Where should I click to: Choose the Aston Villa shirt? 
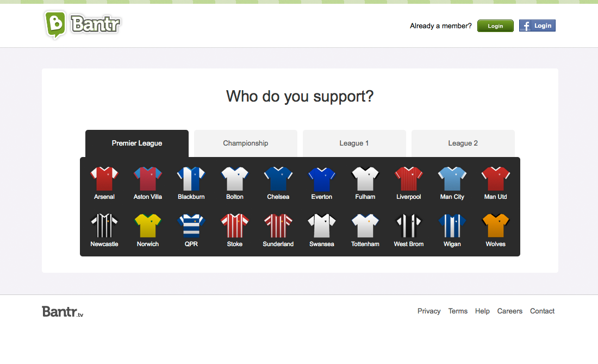(147, 179)
